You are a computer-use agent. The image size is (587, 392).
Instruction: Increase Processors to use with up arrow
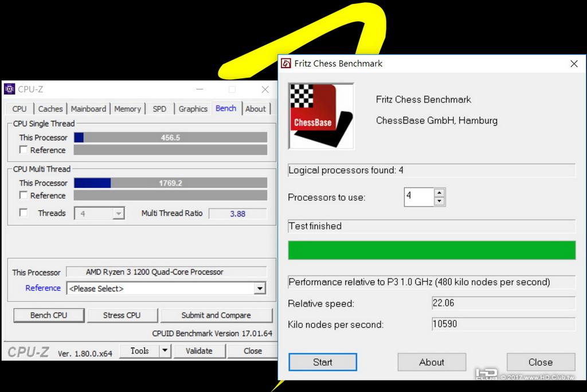tap(440, 193)
